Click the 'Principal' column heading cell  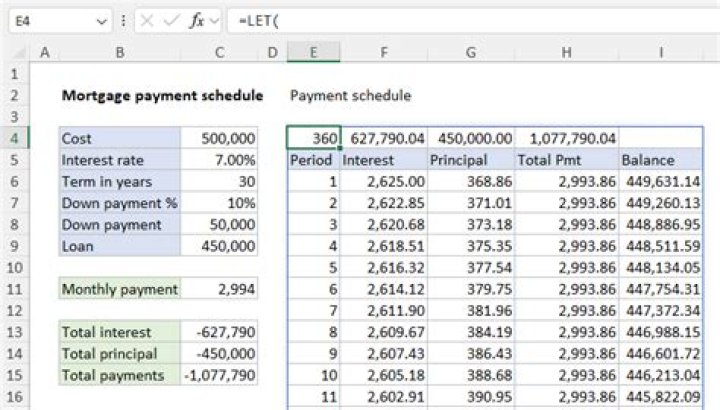[x=471, y=160]
